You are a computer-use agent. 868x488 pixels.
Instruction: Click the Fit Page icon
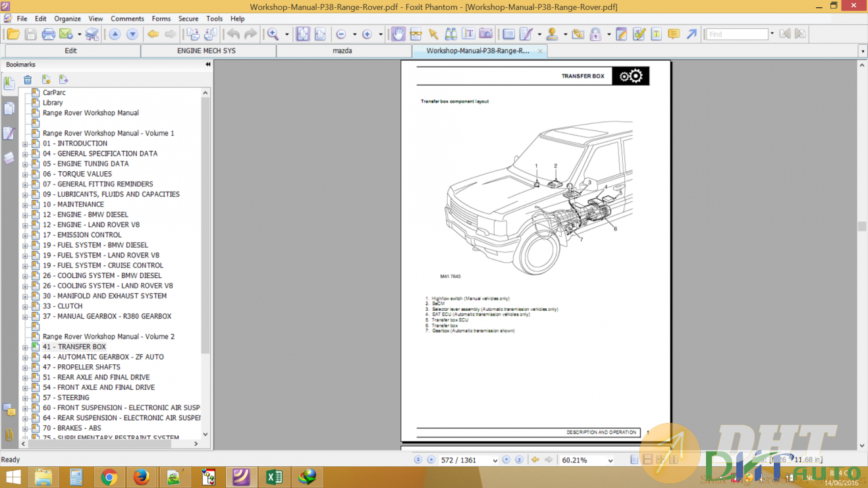click(303, 34)
